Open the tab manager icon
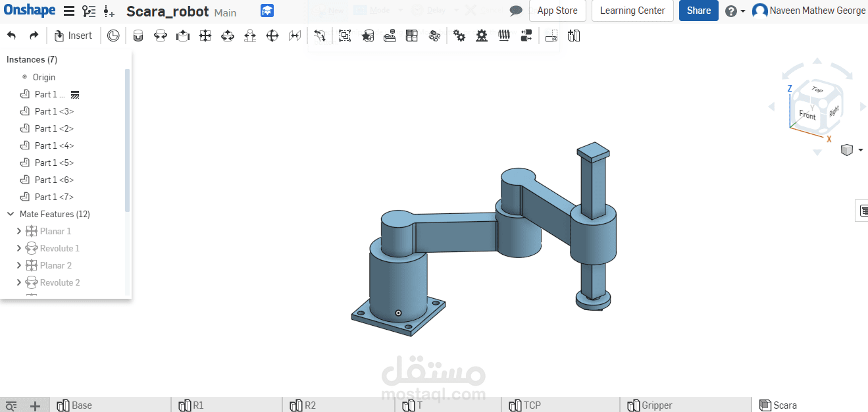This screenshot has height=412, width=868. [11, 406]
